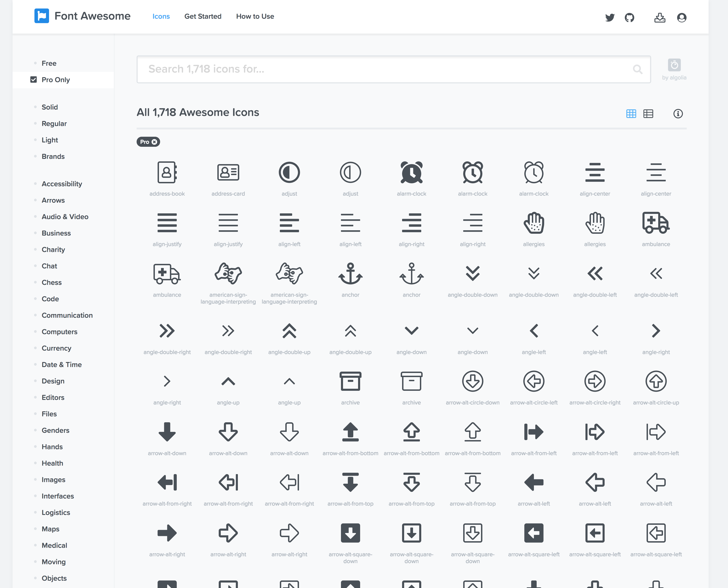The height and width of the screenshot is (588, 728).
Task: Click the info circle icon
Action: (678, 114)
